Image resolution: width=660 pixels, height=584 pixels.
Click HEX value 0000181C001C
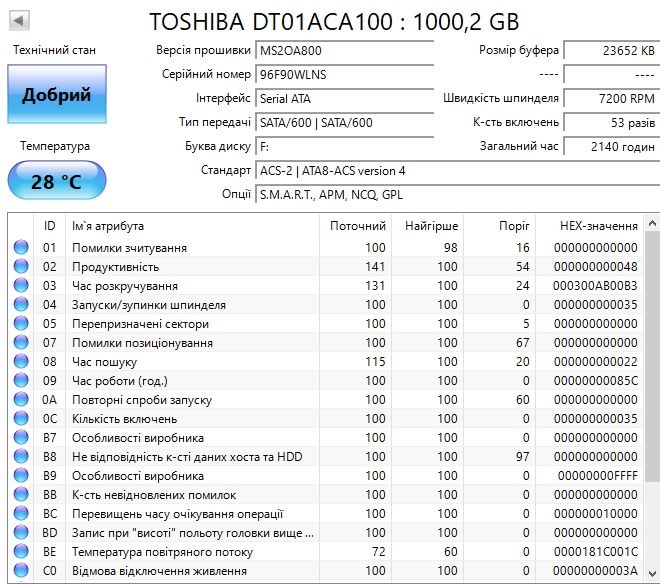596,552
